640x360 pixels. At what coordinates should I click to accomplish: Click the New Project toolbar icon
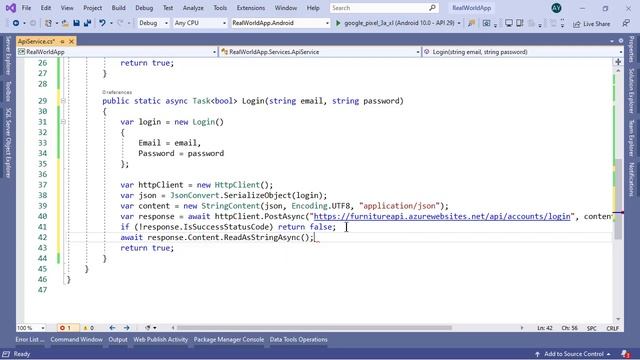[x=48, y=23]
